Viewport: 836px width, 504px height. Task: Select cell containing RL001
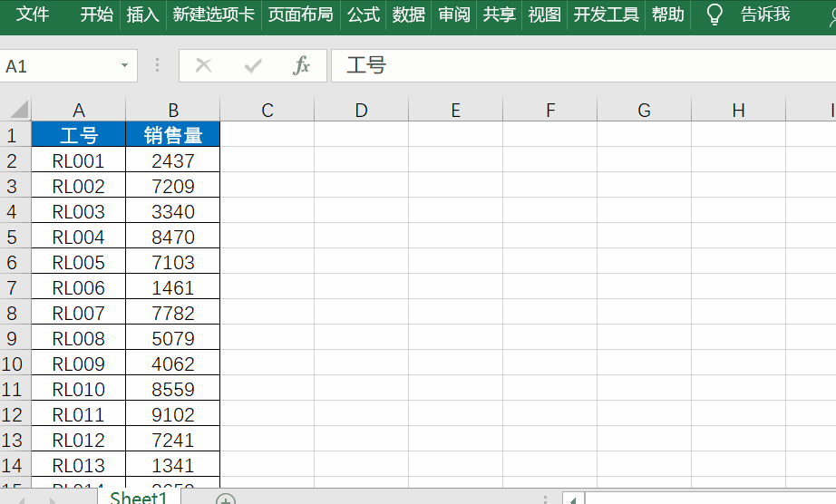pos(78,160)
